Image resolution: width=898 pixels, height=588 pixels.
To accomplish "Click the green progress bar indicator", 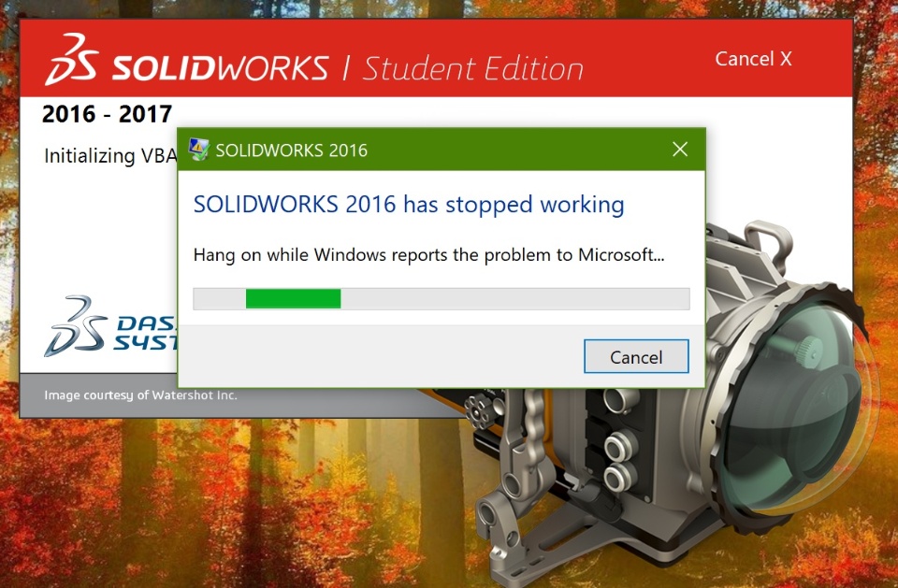I will pyautogui.click(x=293, y=299).
